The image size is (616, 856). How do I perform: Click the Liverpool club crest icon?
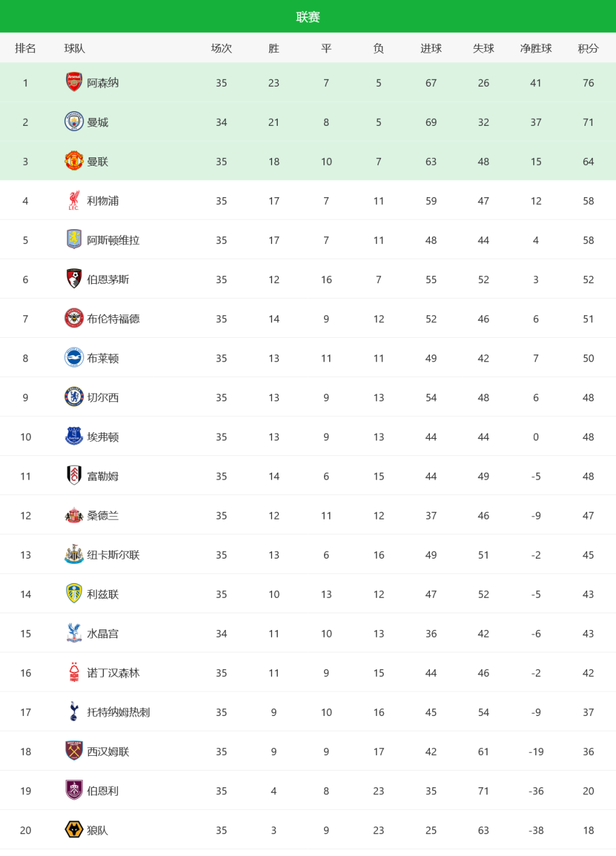click(74, 200)
